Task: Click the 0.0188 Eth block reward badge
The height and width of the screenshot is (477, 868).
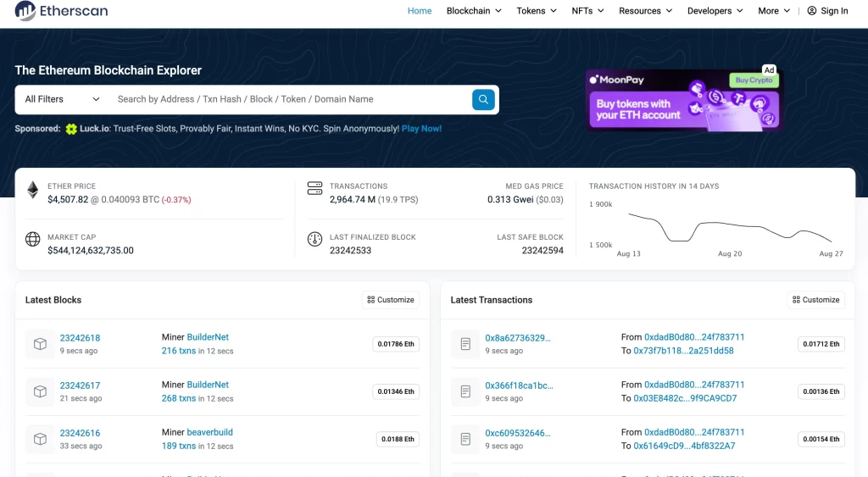Action: 398,440
